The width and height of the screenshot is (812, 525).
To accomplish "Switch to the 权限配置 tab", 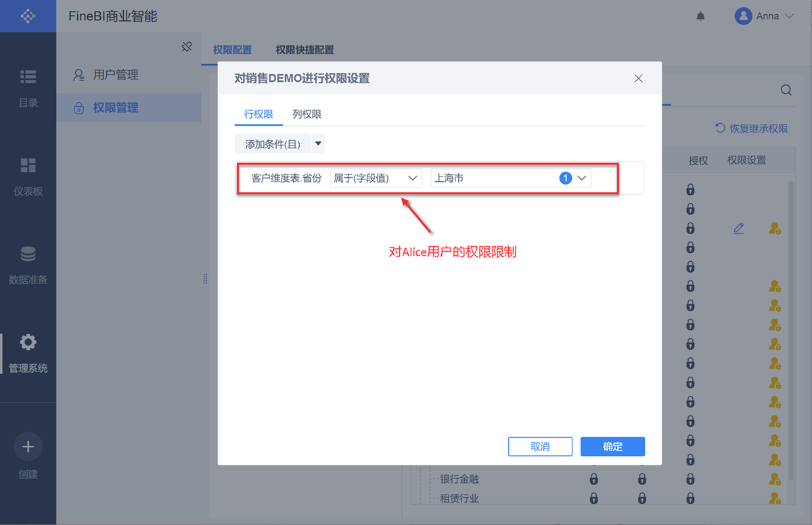I will pos(232,50).
